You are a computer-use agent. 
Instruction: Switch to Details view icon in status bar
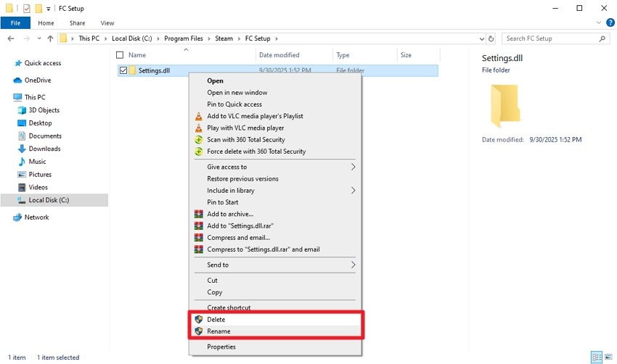coord(597,357)
